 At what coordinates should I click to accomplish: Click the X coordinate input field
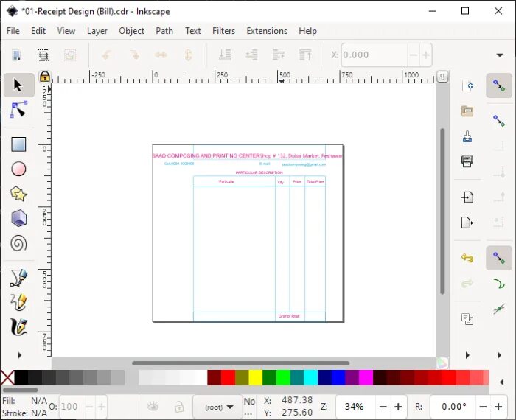coord(374,55)
